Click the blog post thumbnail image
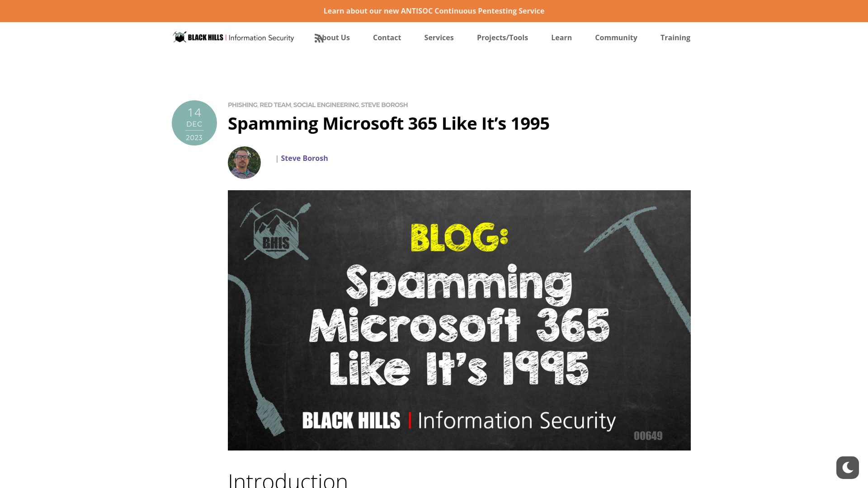This screenshot has height=488, width=868. click(459, 319)
